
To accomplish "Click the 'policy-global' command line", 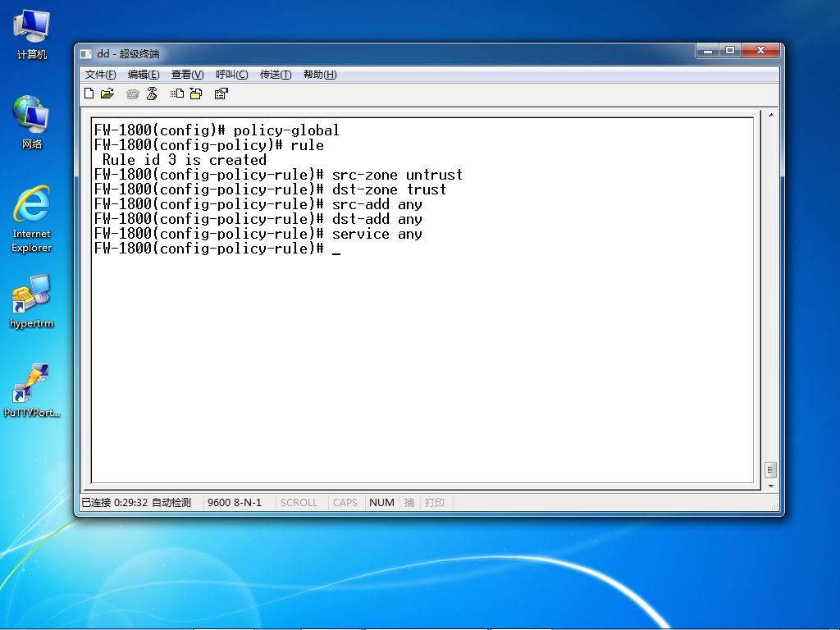I will click(x=217, y=130).
